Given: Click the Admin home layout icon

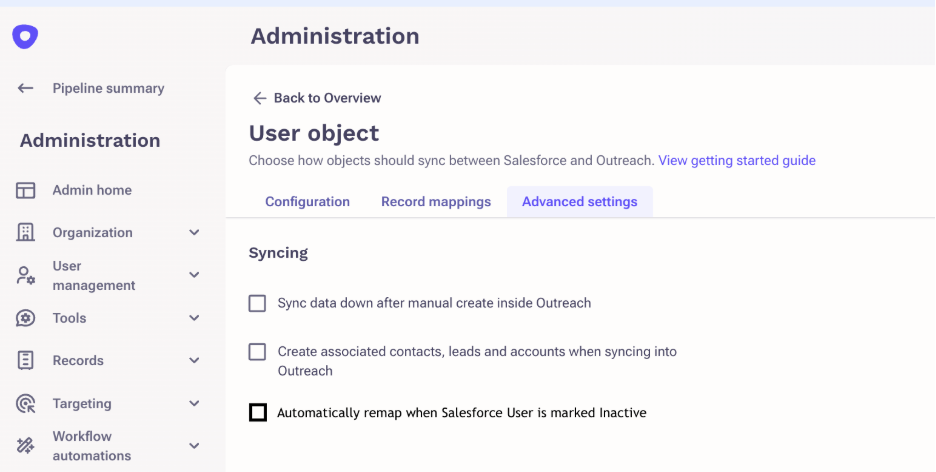Looking at the screenshot, I should click(x=25, y=190).
